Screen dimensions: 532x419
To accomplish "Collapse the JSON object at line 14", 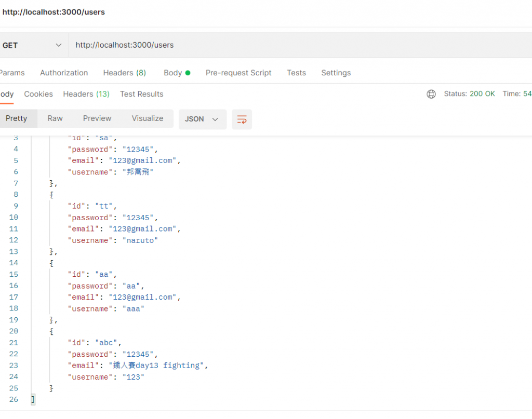I will pos(51,263).
